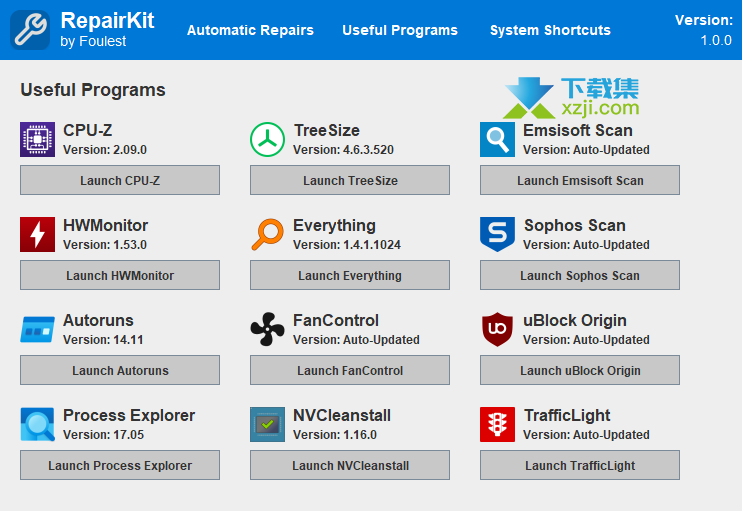Click the TreeSize program name

point(327,130)
